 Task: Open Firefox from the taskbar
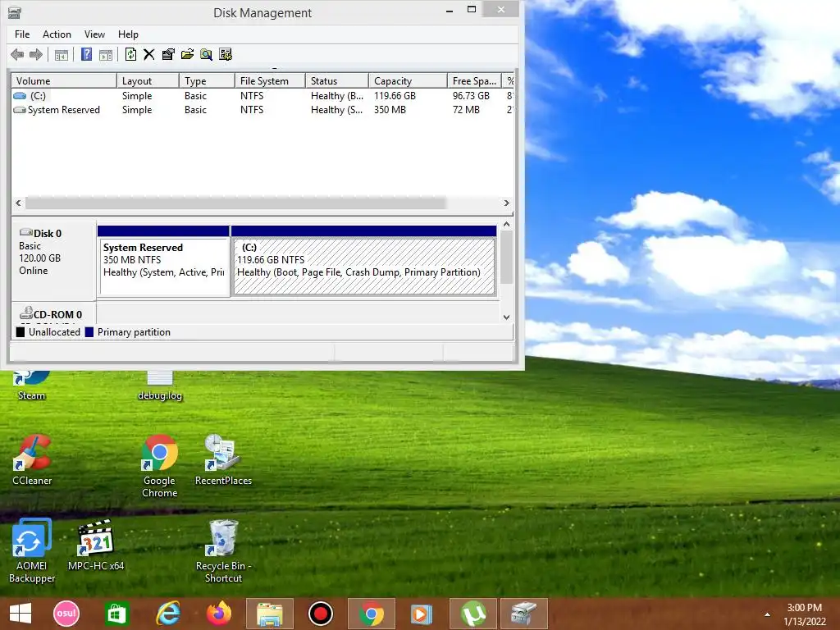click(x=218, y=614)
